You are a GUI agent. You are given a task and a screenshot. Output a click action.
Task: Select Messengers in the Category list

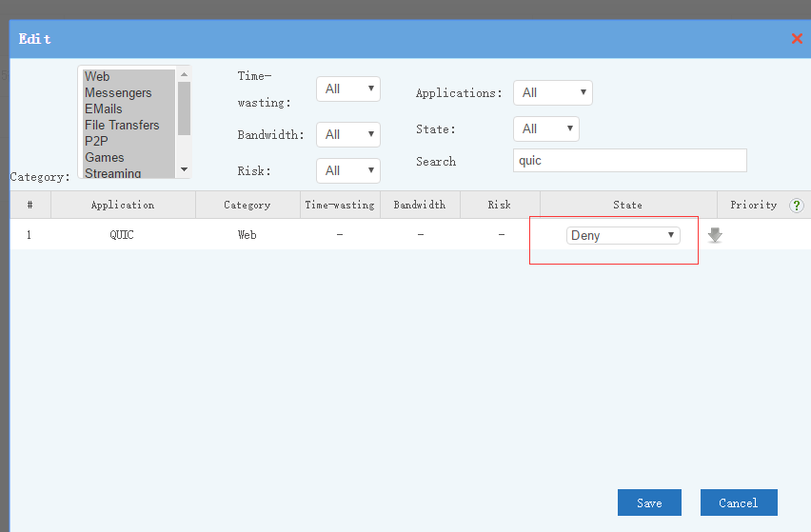(x=129, y=92)
